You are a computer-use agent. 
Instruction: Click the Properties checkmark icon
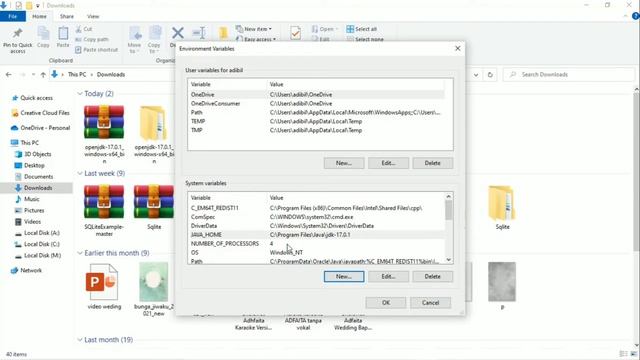point(296,33)
